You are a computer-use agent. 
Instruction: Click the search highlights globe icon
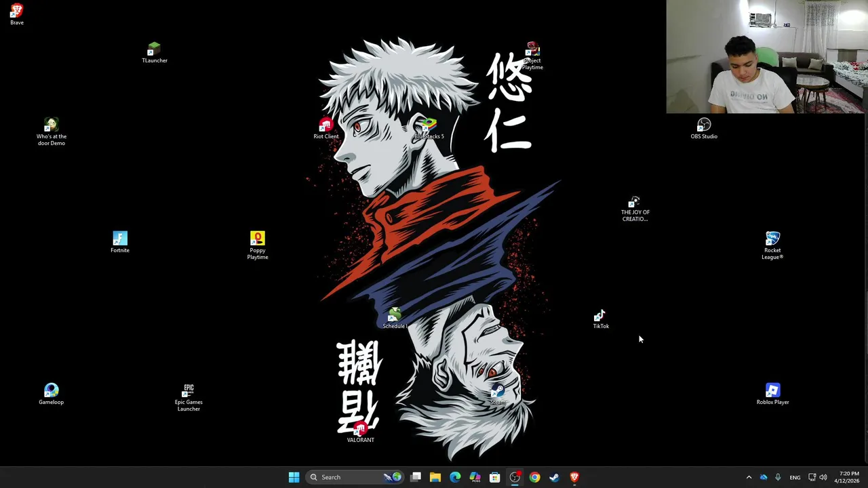393,477
